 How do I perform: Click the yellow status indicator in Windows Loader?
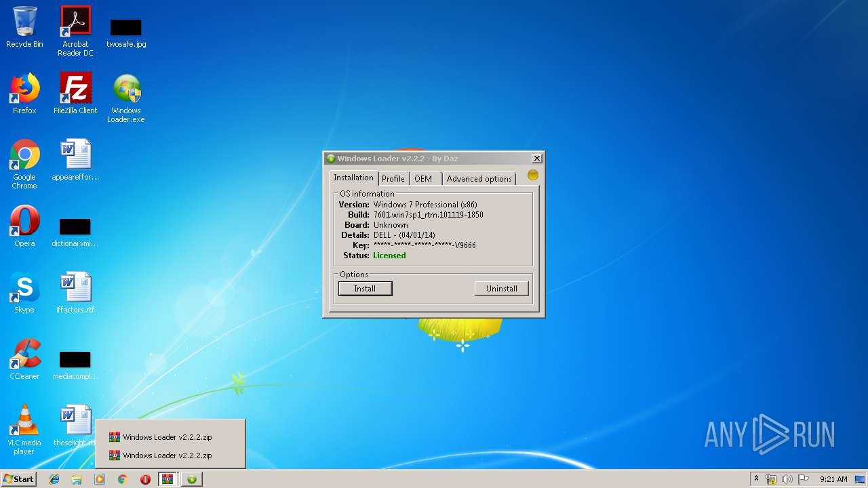click(x=533, y=175)
